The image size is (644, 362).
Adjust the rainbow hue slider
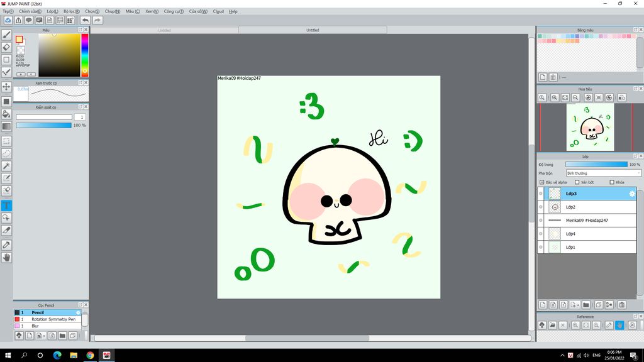[x=85, y=55]
